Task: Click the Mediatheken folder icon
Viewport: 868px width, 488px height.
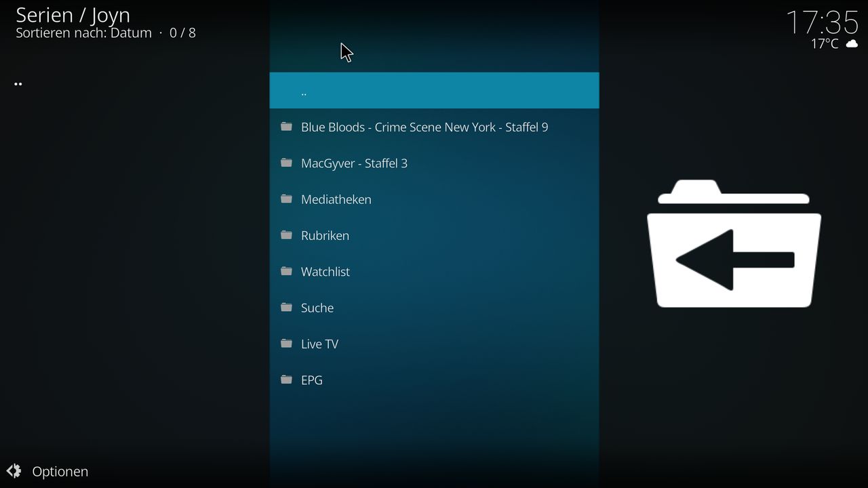Action: [286, 199]
